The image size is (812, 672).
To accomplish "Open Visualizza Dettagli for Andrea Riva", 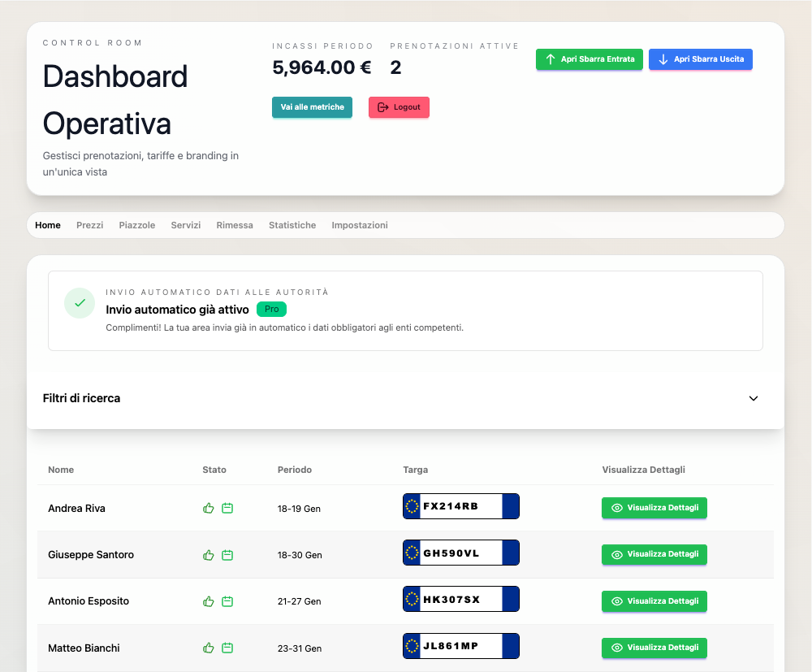I will click(654, 507).
